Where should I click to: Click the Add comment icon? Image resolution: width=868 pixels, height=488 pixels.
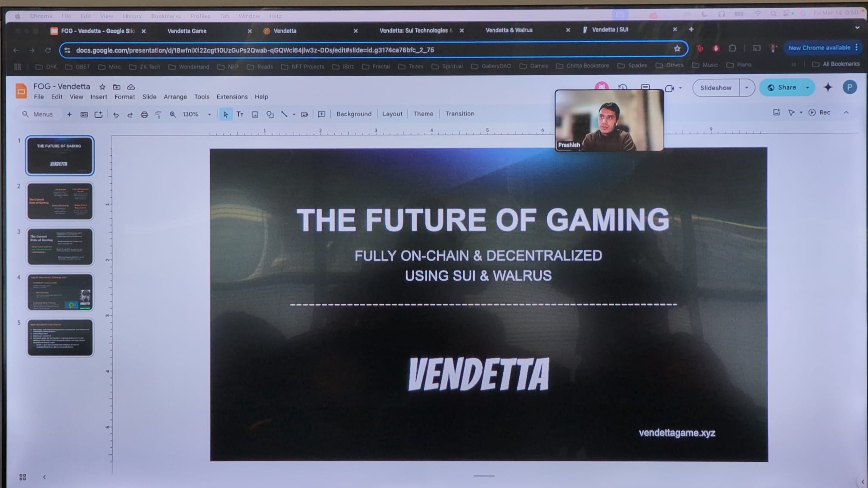322,114
